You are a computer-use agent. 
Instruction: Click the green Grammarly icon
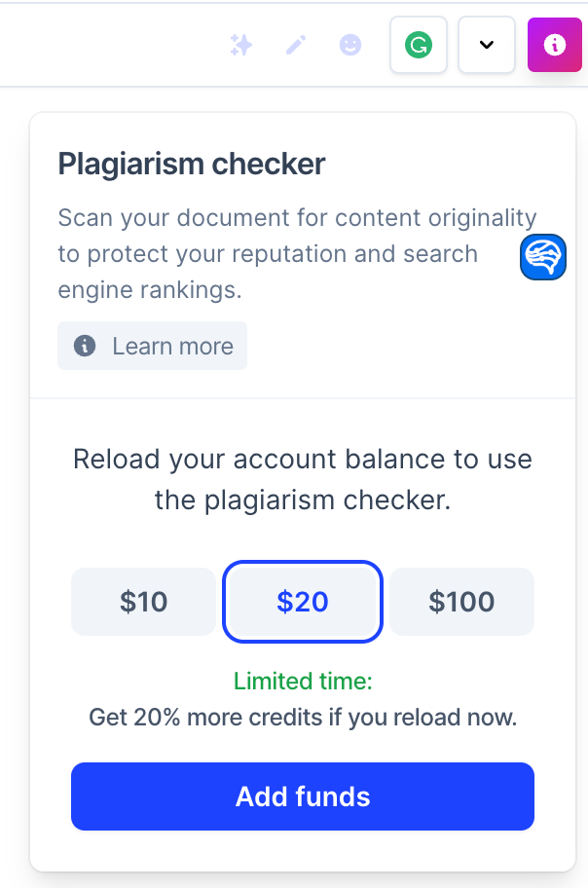point(419,45)
